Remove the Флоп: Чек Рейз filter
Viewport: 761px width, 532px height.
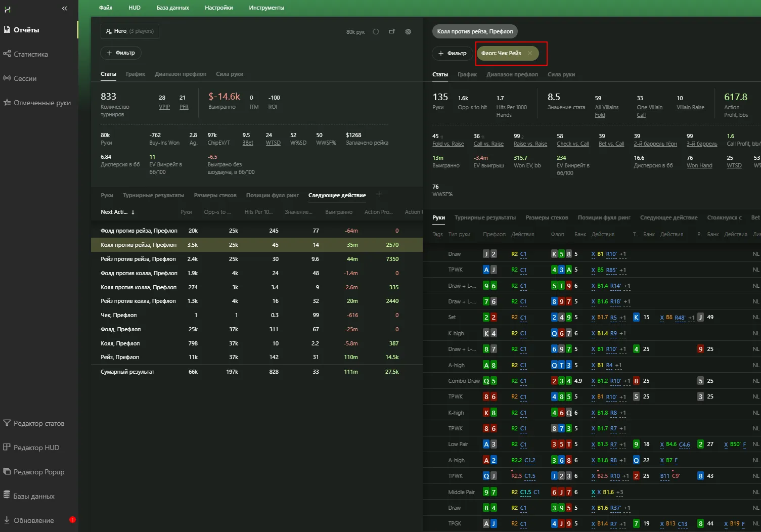pyautogui.click(x=530, y=53)
